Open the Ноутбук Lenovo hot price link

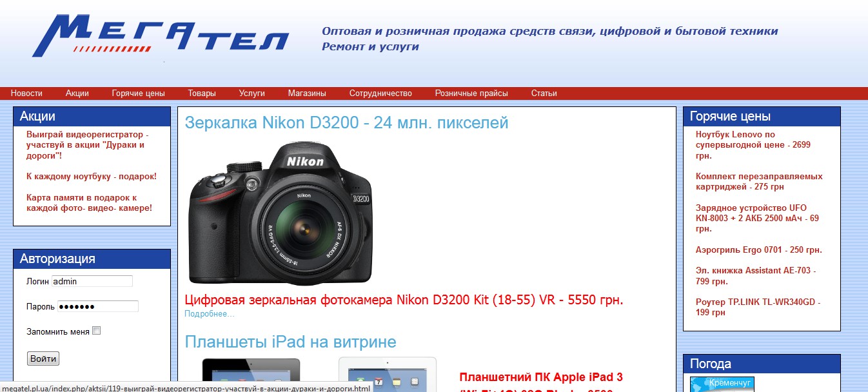pyautogui.click(x=753, y=145)
